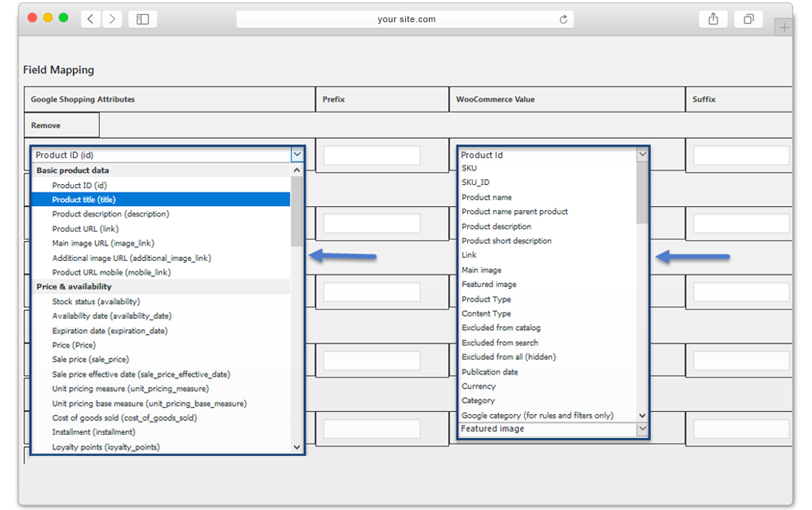
Task: Select Price (Price) option
Action: [x=74, y=345]
